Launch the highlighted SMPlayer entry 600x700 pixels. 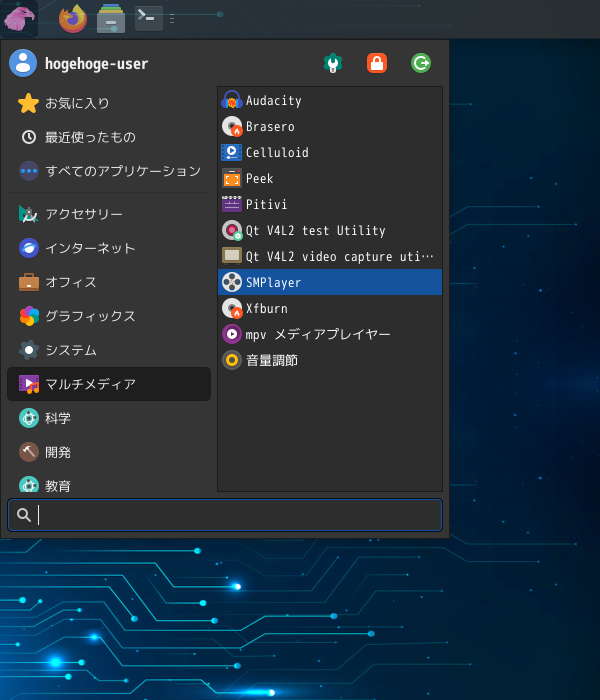[x=330, y=282]
